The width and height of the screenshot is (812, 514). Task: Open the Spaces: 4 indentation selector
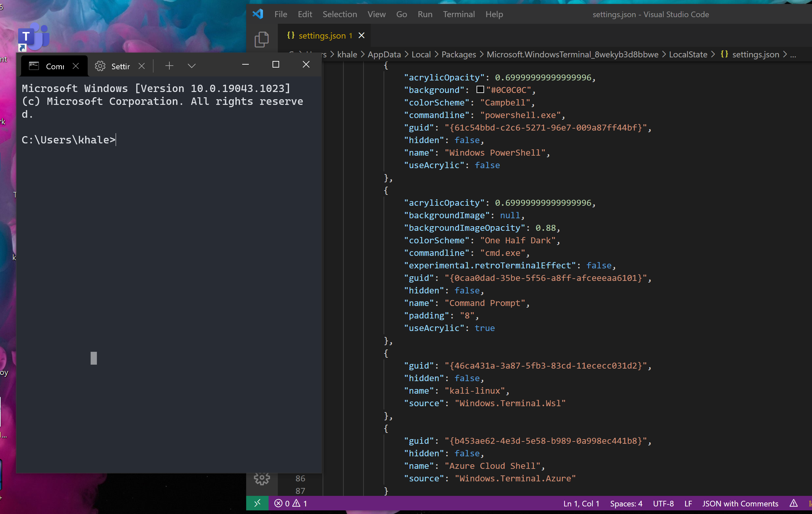pyautogui.click(x=626, y=503)
